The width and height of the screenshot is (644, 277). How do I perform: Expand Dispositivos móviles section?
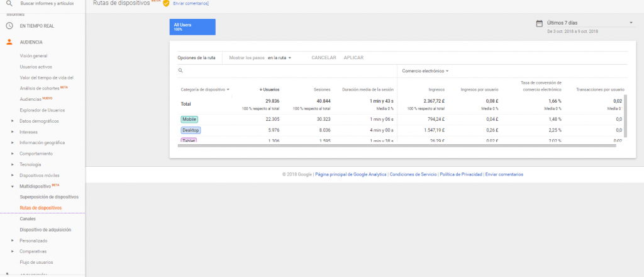pos(13,175)
